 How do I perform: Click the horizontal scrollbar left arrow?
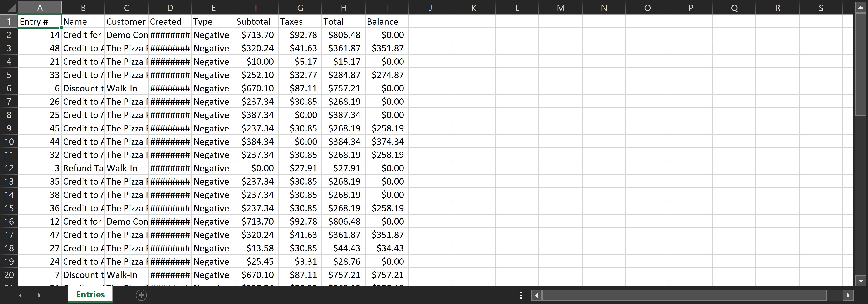tap(536, 296)
